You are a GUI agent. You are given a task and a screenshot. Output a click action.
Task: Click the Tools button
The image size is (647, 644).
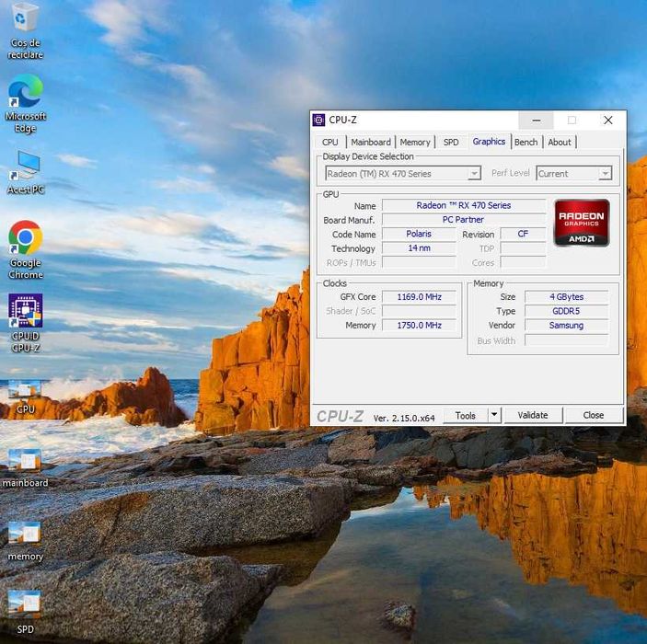(x=466, y=416)
